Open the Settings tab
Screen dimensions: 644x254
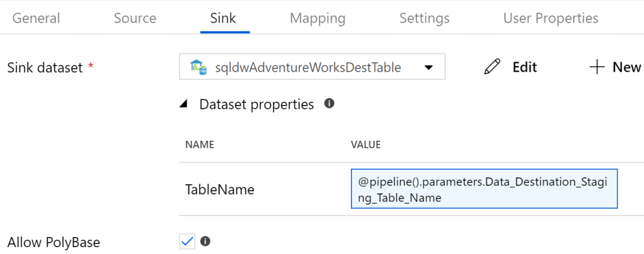(424, 18)
